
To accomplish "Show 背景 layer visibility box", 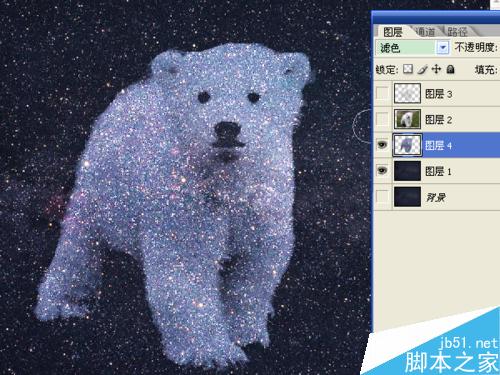I will 382,197.
